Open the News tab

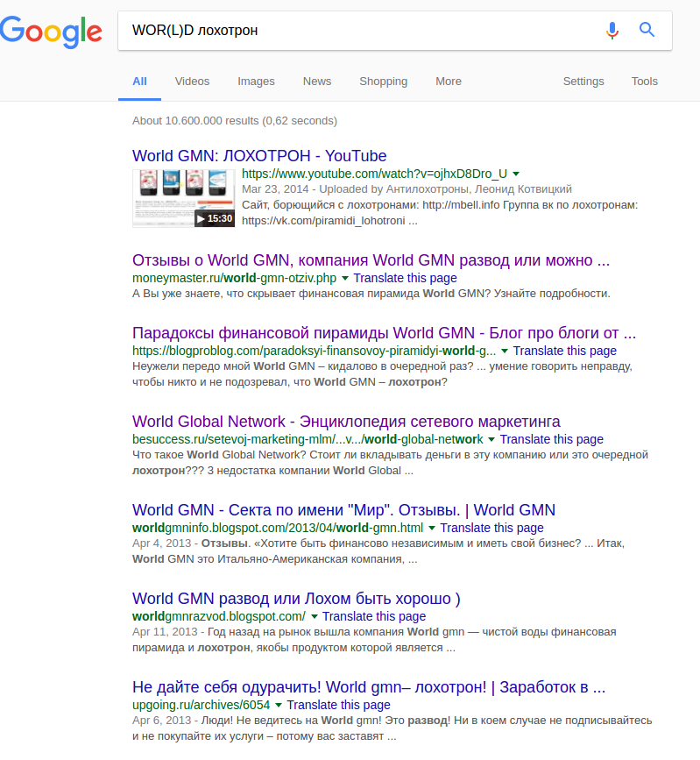point(317,82)
